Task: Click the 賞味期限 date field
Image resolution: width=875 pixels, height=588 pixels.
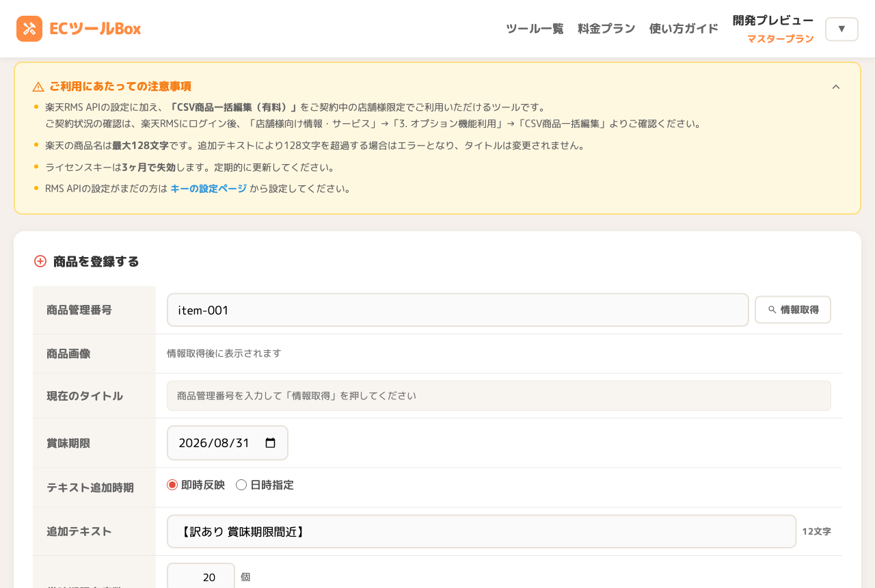Action: click(x=228, y=443)
